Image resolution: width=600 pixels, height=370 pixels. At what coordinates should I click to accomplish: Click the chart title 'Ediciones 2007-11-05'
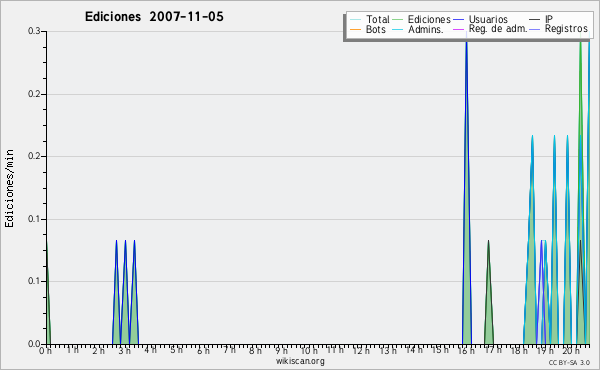tap(154, 17)
